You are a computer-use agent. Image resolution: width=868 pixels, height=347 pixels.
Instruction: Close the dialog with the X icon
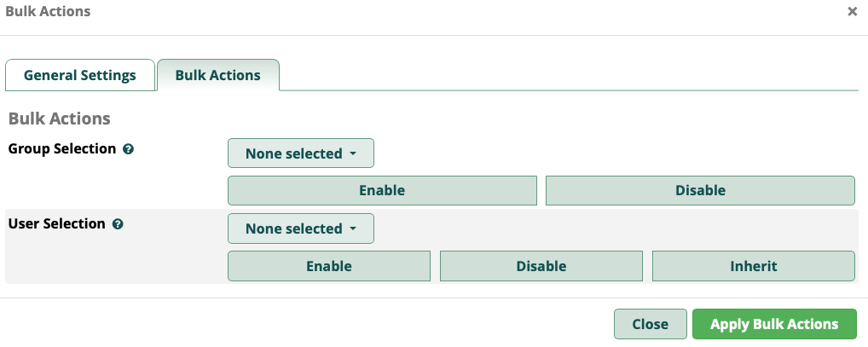click(852, 12)
